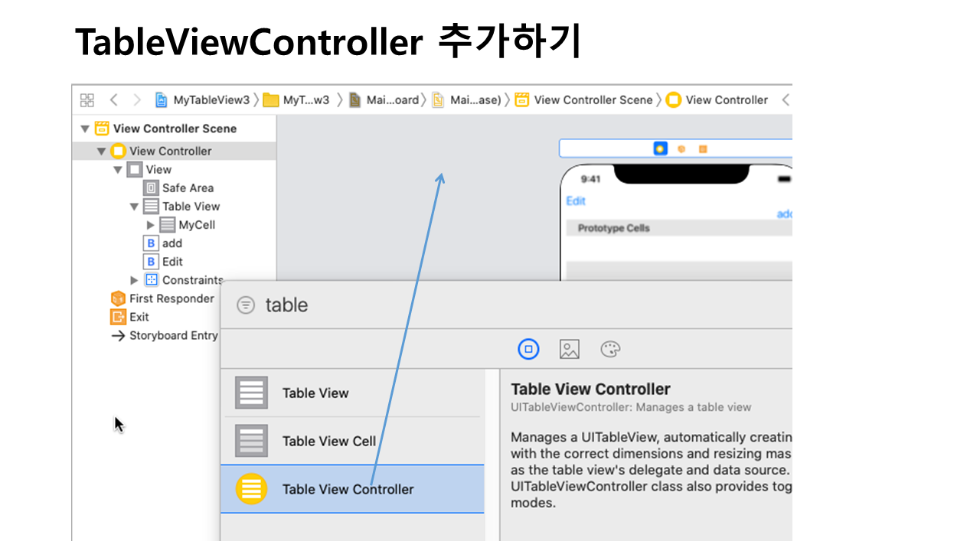Click the filter icon beside search field
Screen dimensions: 980x551
(x=246, y=305)
